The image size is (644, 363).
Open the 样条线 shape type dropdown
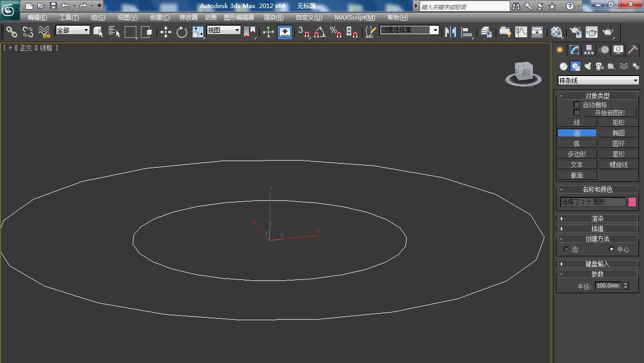point(598,81)
